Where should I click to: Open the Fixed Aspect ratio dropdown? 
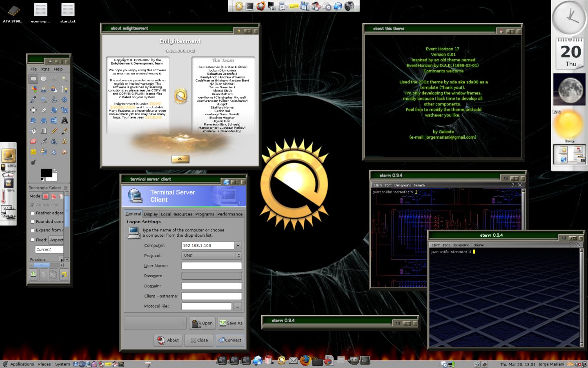pyautogui.click(x=56, y=240)
